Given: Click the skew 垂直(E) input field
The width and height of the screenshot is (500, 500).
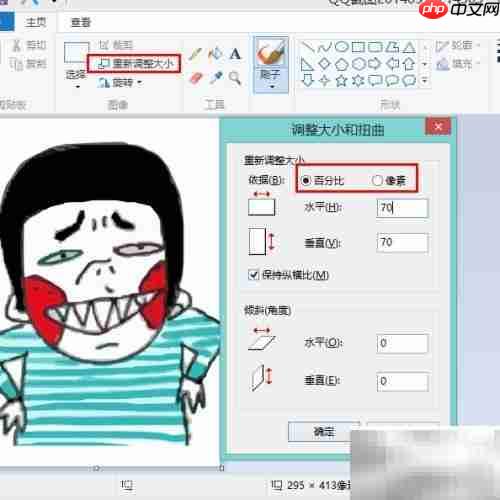Looking at the screenshot, I should pyautogui.click(x=402, y=381).
